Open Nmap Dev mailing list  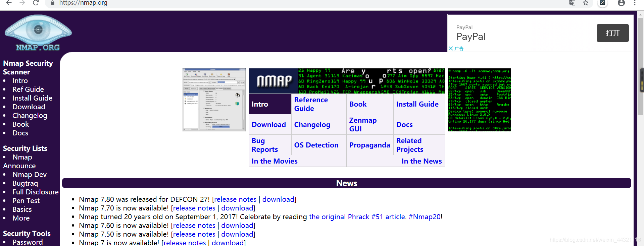[30, 175]
